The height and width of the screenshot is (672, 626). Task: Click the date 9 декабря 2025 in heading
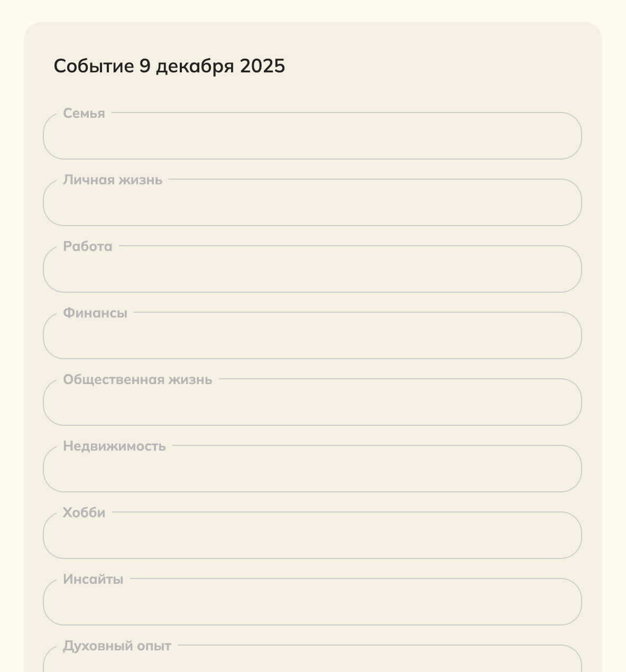click(x=212, y=67)
